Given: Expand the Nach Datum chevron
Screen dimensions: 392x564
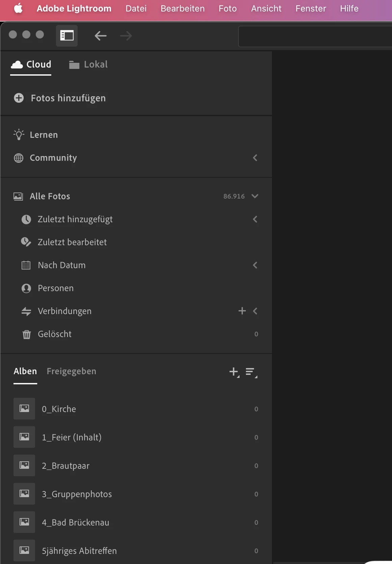Looking at the screenshot, I should [255, 265].
